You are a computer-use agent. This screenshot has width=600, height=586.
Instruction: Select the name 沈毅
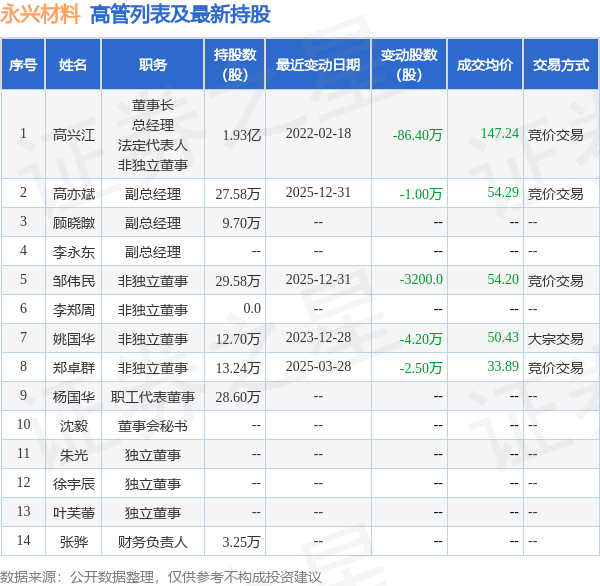73,426
